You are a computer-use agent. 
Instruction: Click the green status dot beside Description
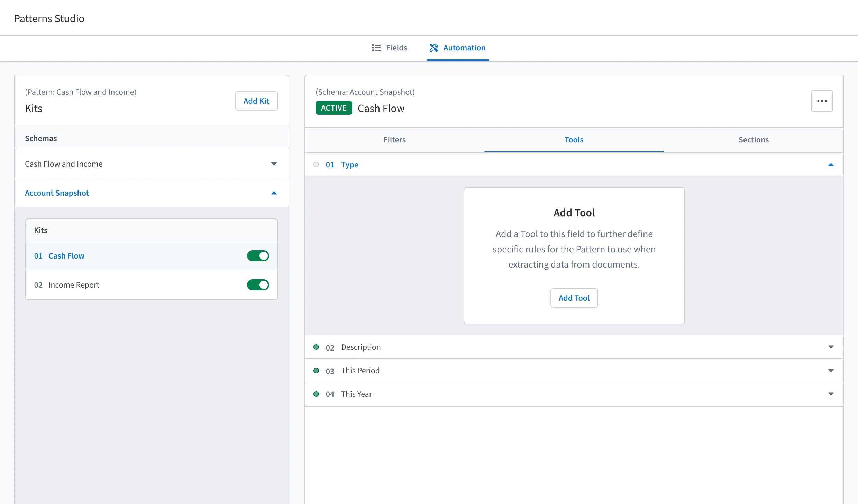pyautogui.click(x=316, y=347)
